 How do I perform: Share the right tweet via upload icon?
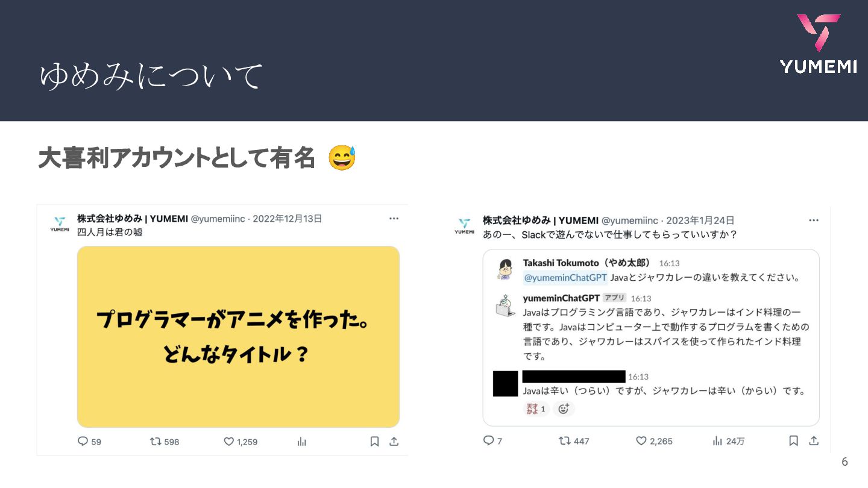click(814, 440)
